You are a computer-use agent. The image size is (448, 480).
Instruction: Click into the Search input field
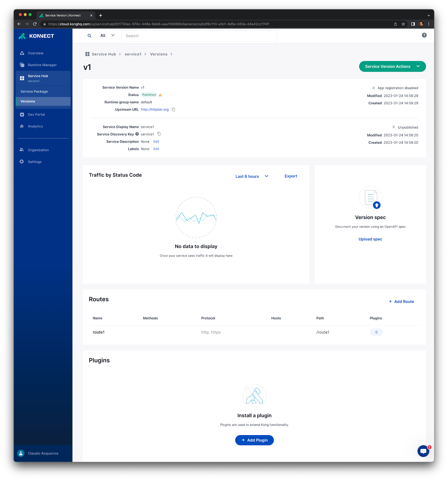199,36
